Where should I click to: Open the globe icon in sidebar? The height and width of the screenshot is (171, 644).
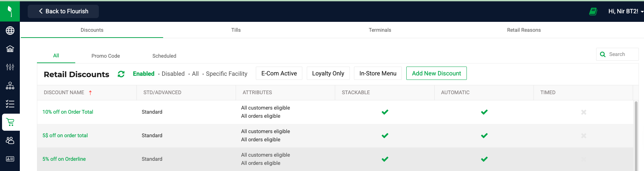point(10,31)
